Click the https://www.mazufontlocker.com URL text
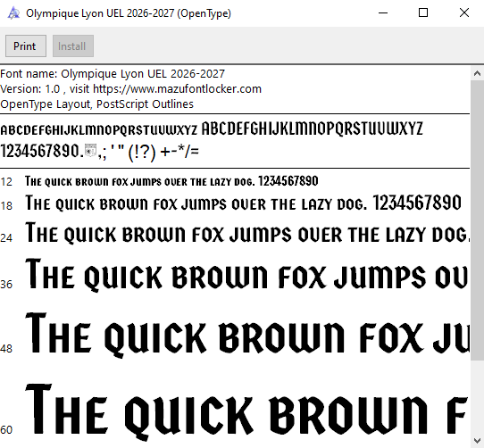The image size is (484, 448). [x=177, y=89]
